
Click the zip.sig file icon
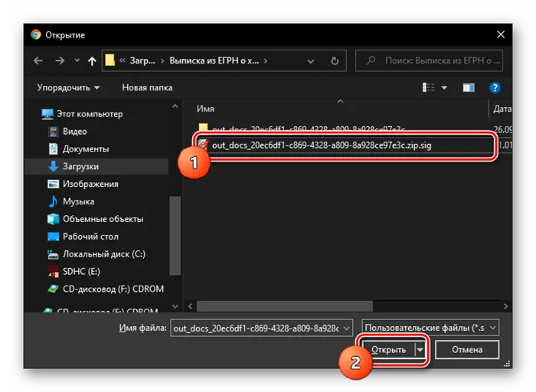click(x=203, y=145)
